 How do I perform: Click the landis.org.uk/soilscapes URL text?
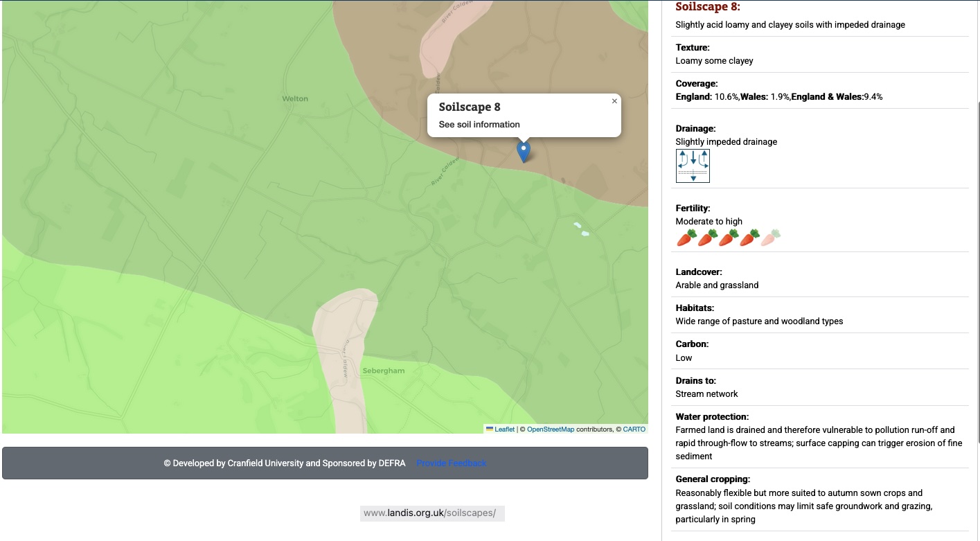(x=429, y=513)
